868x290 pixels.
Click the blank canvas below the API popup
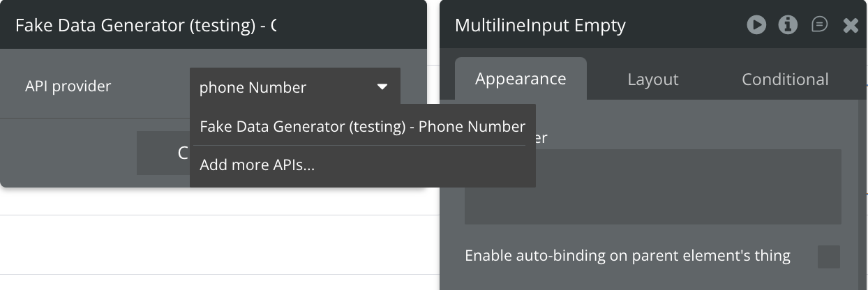coord(209,244)
